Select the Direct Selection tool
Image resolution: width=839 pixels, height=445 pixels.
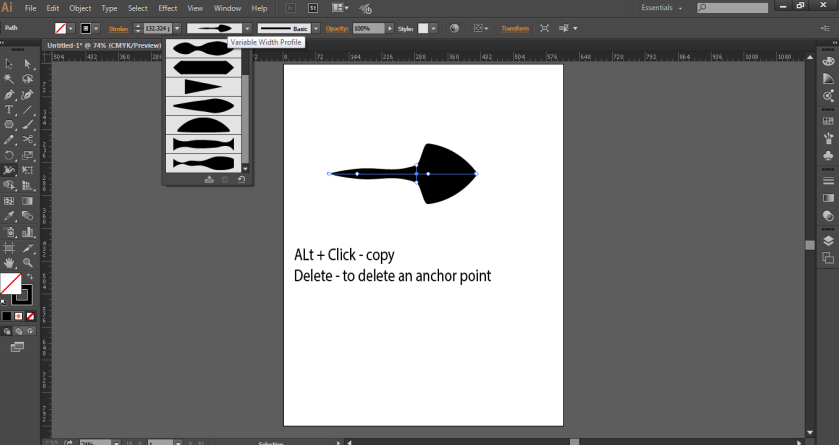27,64
